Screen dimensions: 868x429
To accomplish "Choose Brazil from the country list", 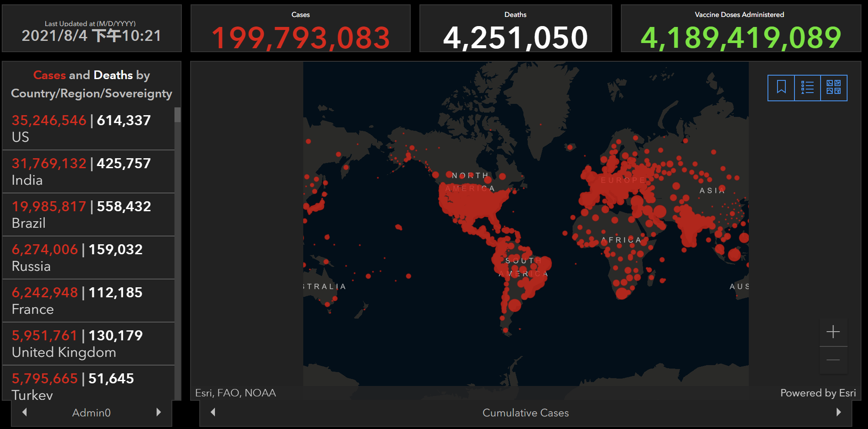I will click(x=88, y=215).
